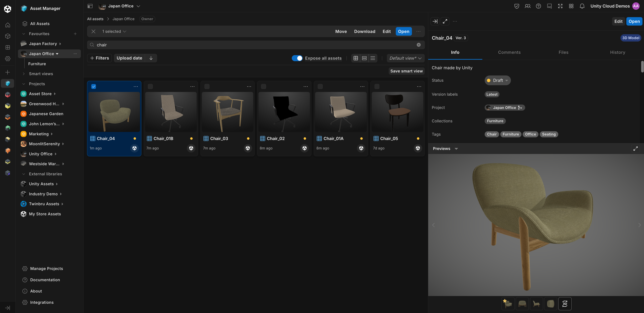Switch to the History tab
The height and width of the screenshot is (313, 644).
[617, 52]
